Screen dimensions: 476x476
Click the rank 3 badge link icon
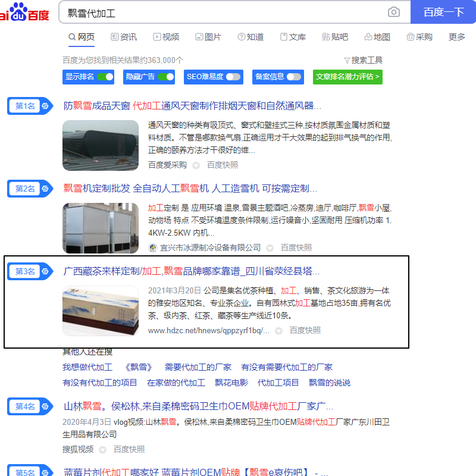(x=45, y=271)
